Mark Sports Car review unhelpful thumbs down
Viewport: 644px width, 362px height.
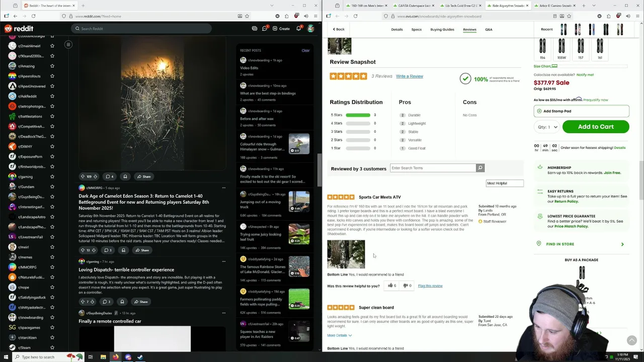[x=407, y=286]
